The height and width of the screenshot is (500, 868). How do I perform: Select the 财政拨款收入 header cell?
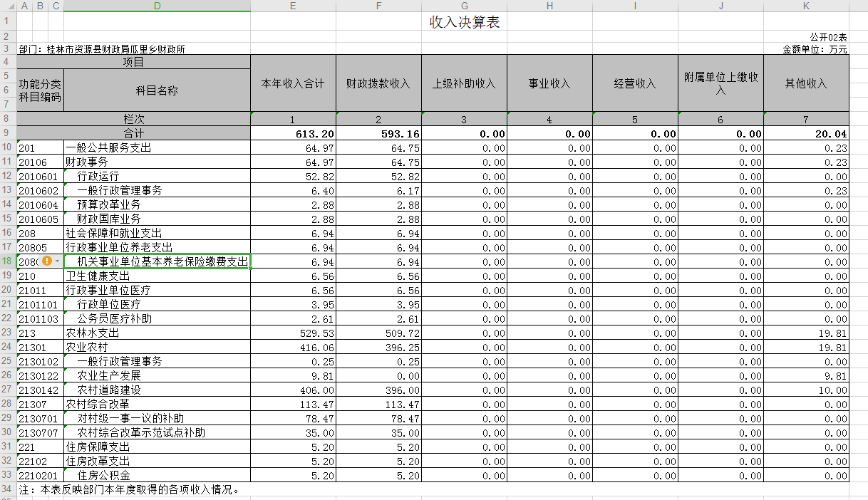[x=378, y=83]
